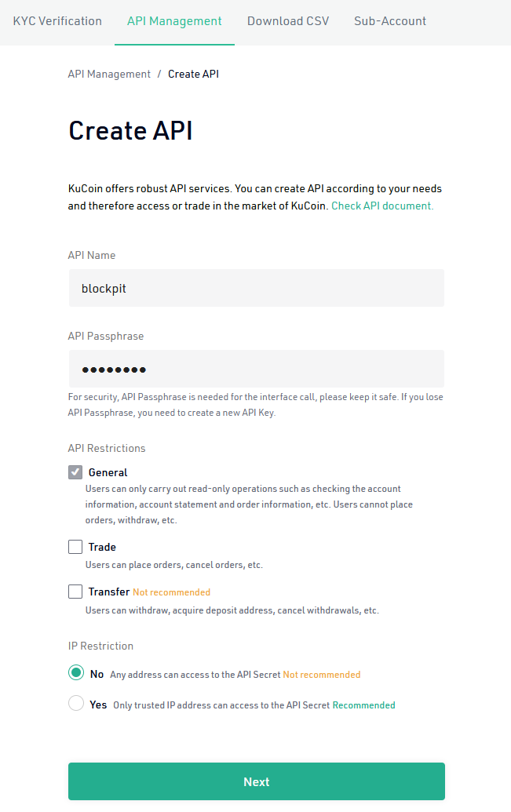
Task: Click the Create API breadcrumb item
Action: tap(193, 74)
